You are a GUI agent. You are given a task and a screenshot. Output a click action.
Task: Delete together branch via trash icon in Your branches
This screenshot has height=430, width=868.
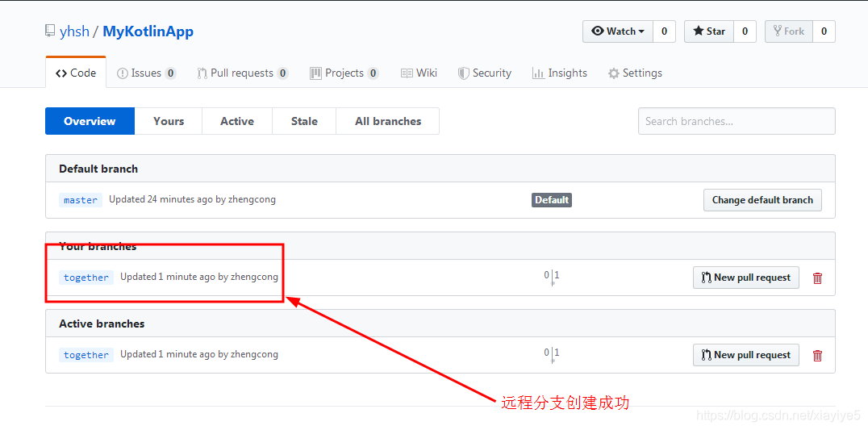818,278
